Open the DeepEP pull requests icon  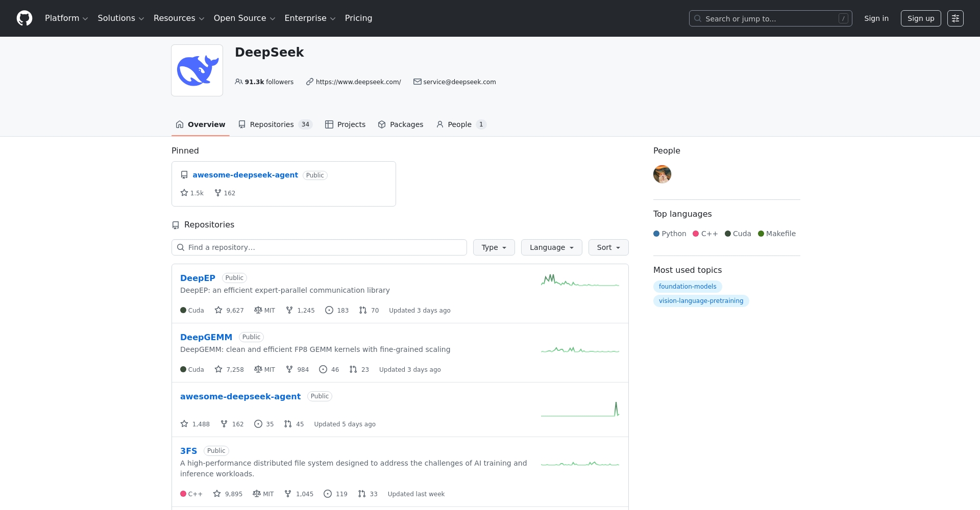pyautogui.click(x=363, y=310)
